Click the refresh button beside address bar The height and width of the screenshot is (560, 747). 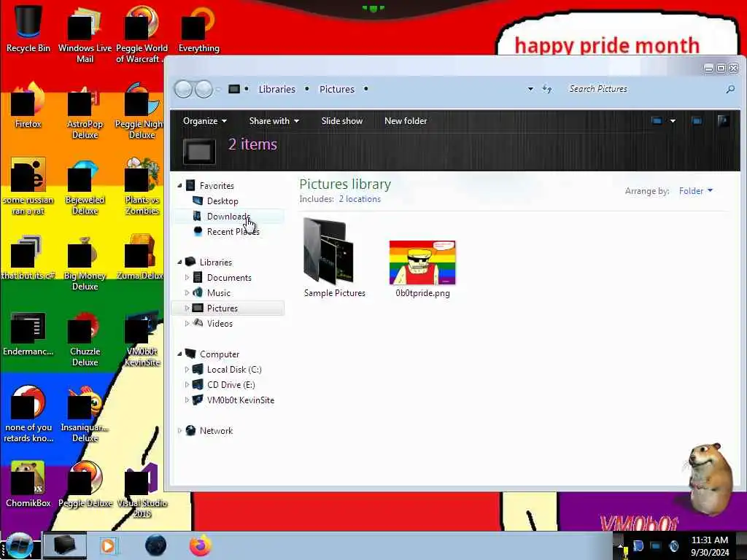(x=547, y=89)
